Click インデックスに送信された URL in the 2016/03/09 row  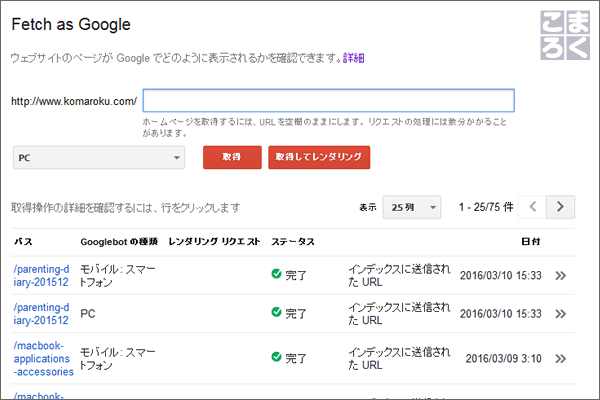click(399, 359)
